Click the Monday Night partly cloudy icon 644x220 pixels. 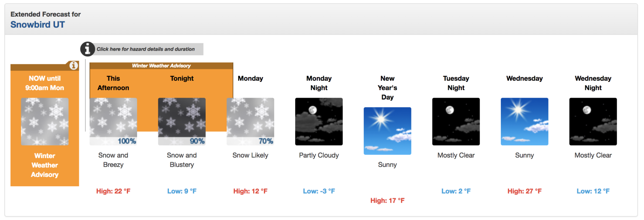coord(319,122)
